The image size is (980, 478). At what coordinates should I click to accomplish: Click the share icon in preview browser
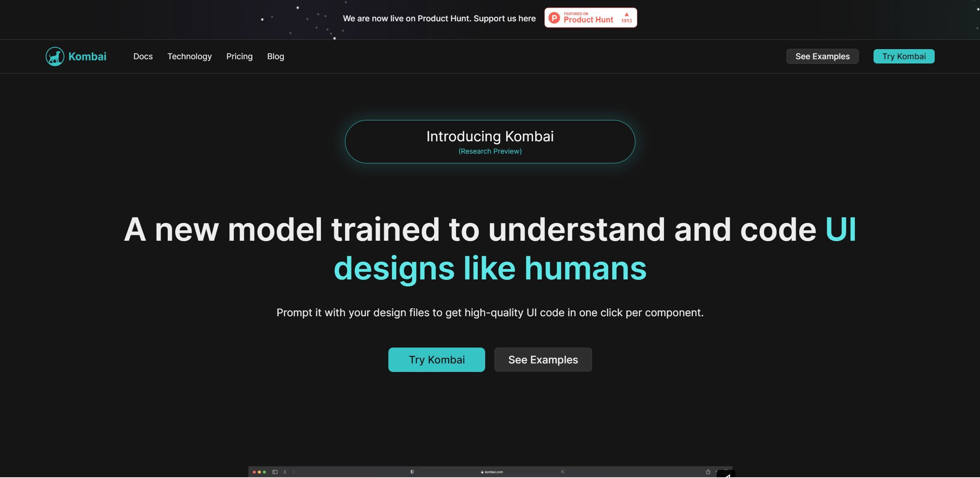707,472
